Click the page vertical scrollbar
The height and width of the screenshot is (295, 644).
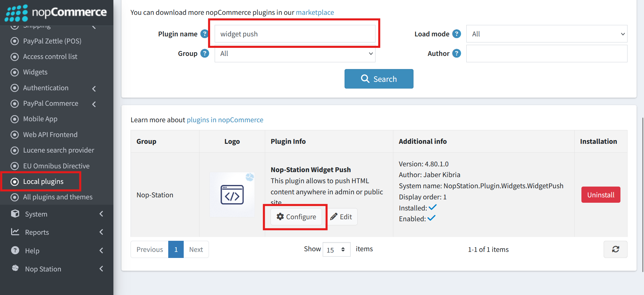tap(643, 195)
